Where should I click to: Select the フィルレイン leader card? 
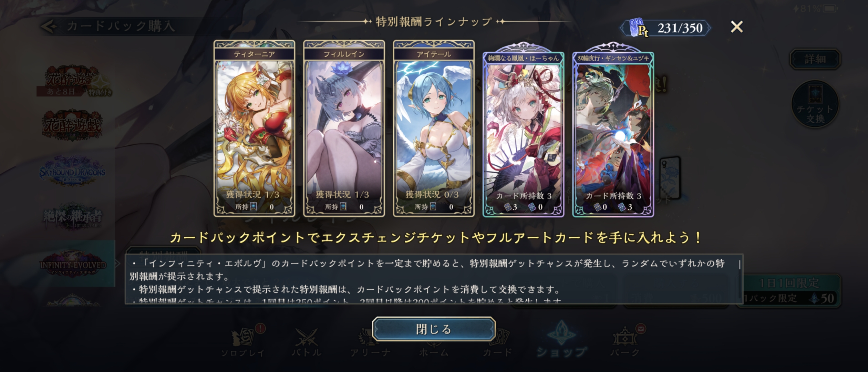click(x=344, y=128)
